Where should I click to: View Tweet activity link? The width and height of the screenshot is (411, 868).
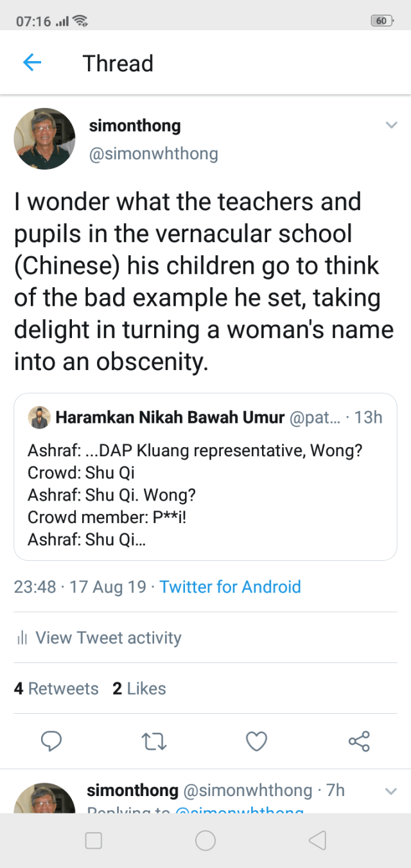[x=108, y=638]
